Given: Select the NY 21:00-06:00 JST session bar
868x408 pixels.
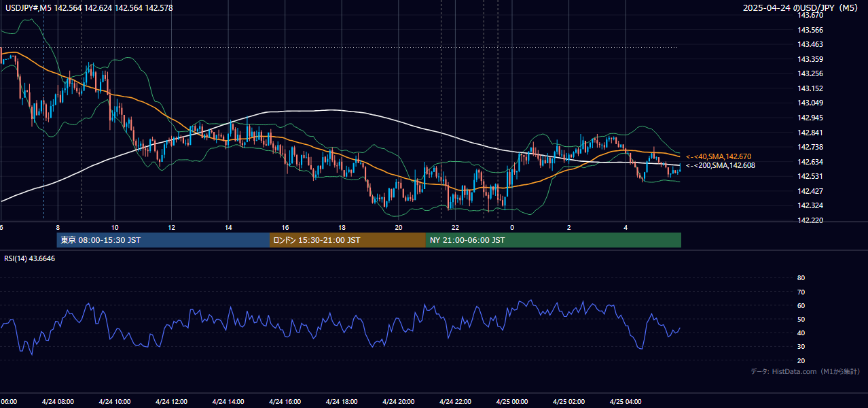Looking at the screenshot, I should [x=554, y=240].
